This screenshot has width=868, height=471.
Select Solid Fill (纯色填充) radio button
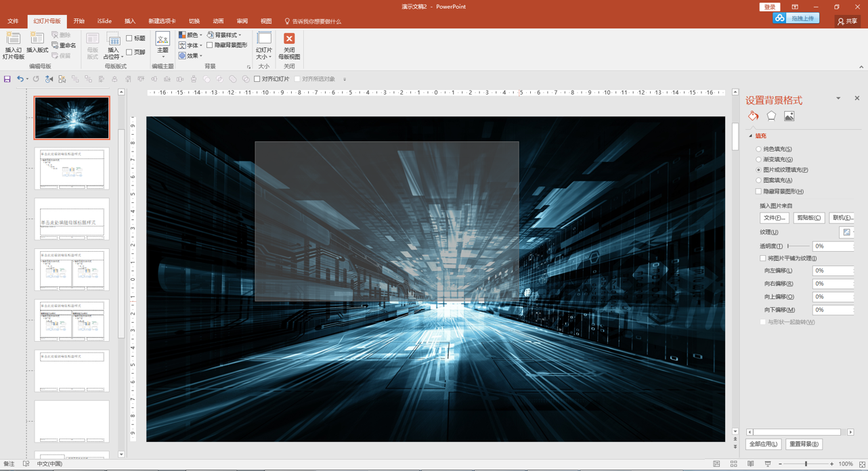[758, 149]
